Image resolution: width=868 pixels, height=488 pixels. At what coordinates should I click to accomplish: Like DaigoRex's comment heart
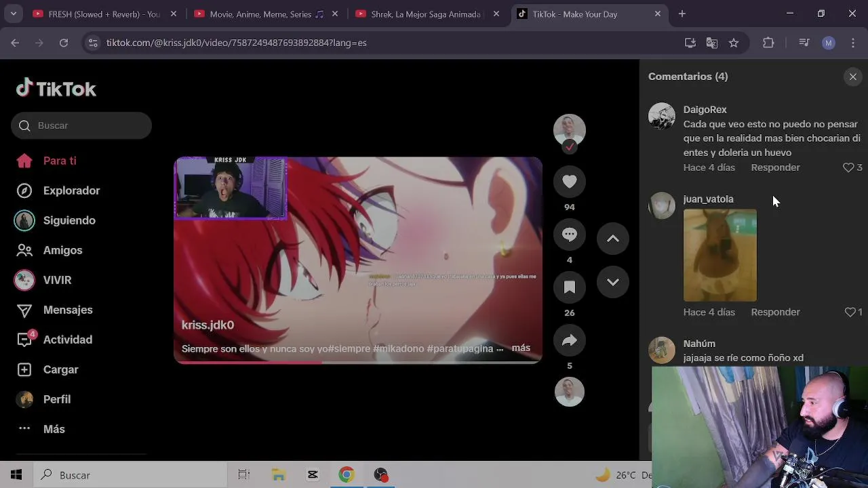848,167
